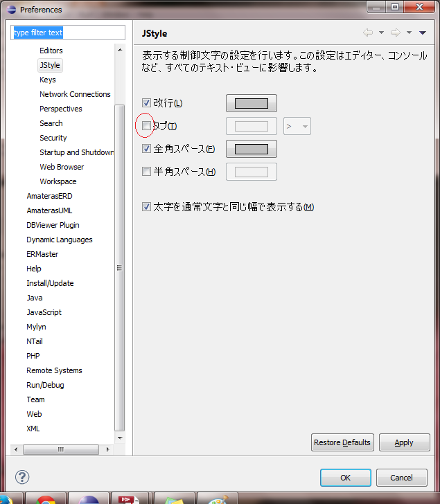Confirm with the OK button
440x504 pixels.
click(x=346, y=478)
